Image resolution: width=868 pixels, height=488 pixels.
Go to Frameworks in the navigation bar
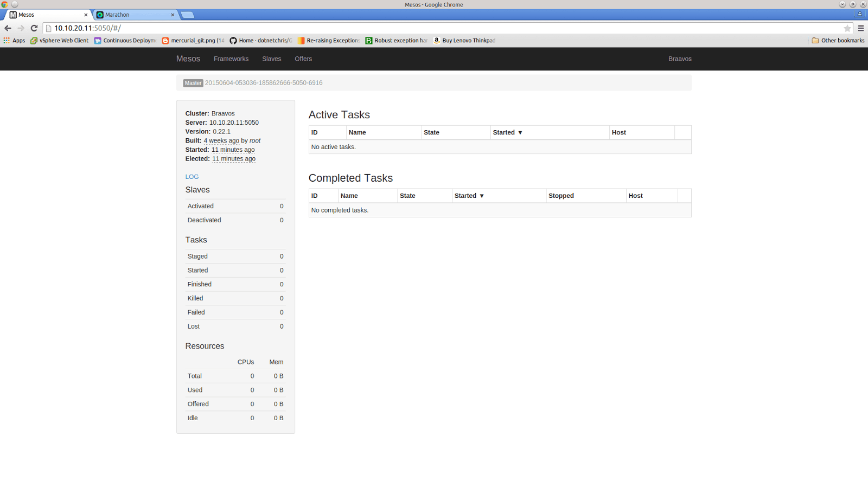pos(231,59)
